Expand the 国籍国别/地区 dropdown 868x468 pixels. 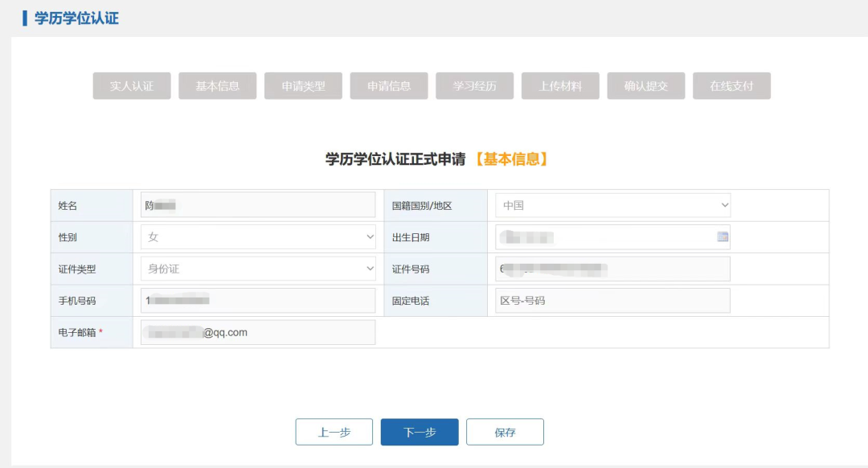pos(724,205)
